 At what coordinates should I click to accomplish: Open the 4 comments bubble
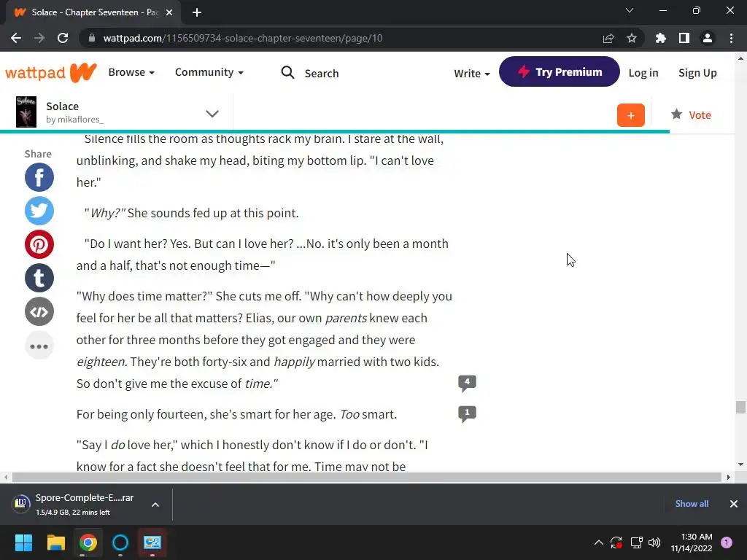click(x=467, y=383)
